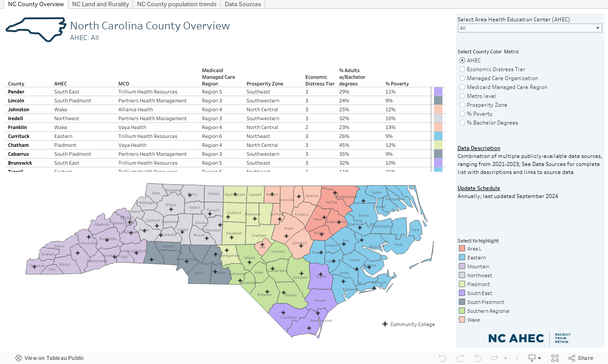The width and height of the screenshot is (608, 364).
Task: Click the Revert view icon
Action: point(478,358)
